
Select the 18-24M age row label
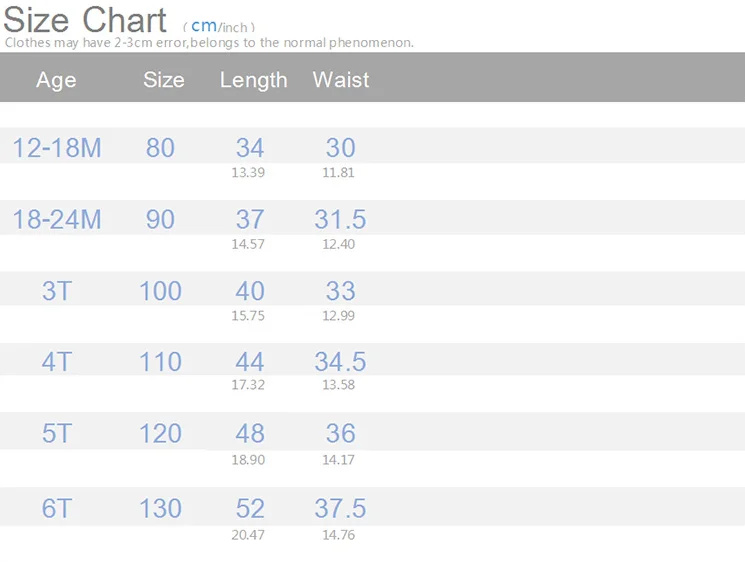57,220
